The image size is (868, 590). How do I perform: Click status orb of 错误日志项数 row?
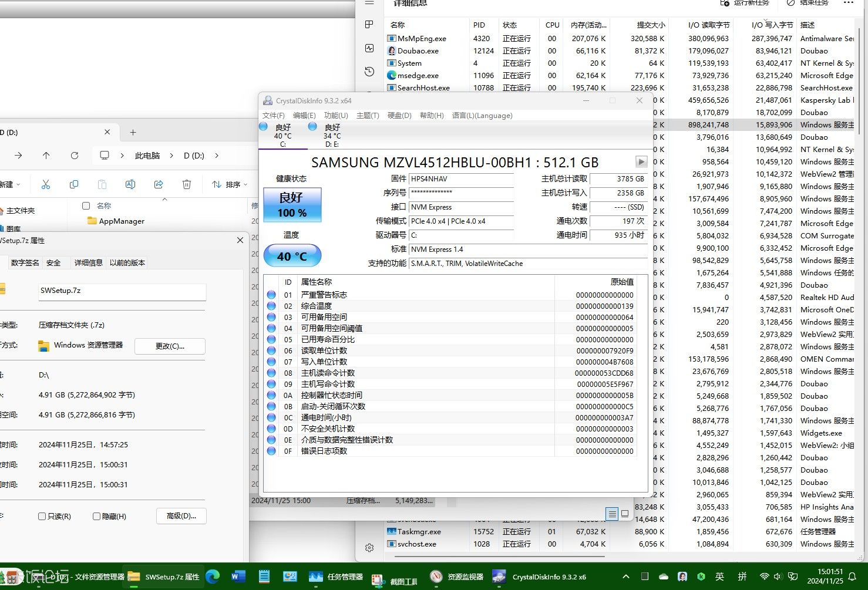click(271, 451)
